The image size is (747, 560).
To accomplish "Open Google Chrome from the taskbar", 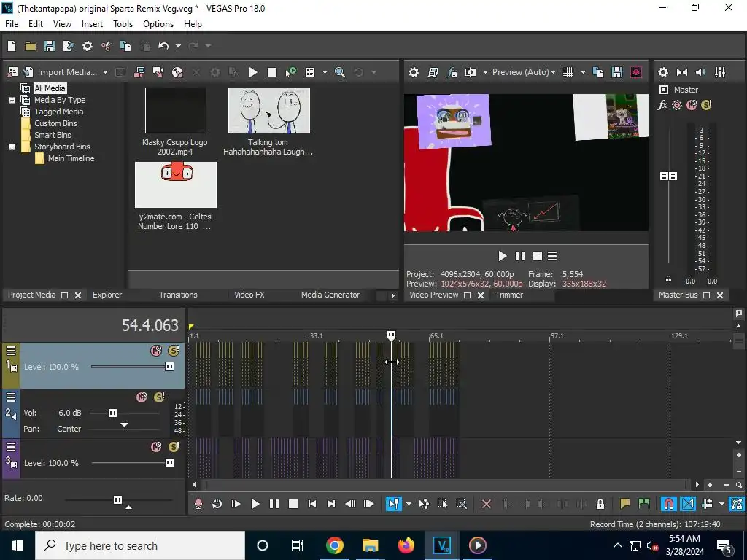I will pos(334,545).
